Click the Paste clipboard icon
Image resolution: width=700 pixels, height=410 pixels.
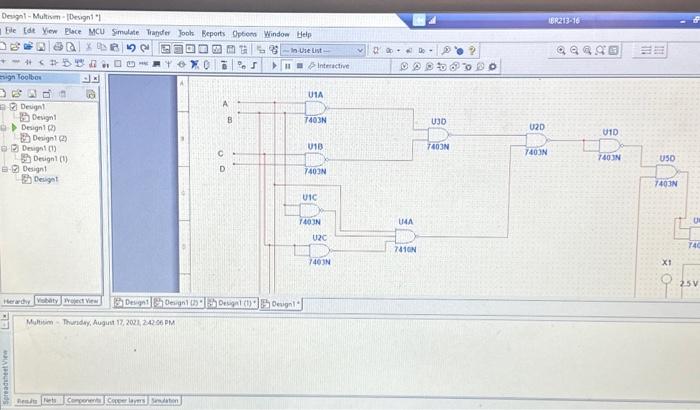114,47
